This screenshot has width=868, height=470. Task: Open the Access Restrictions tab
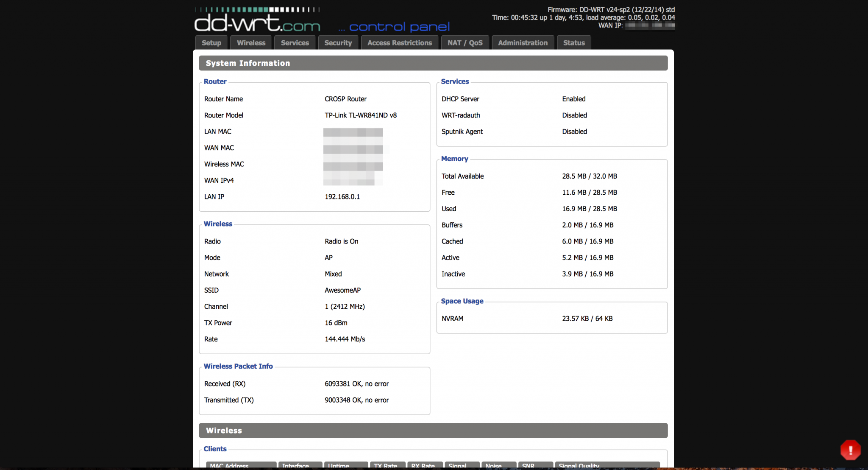pos(399,43)
